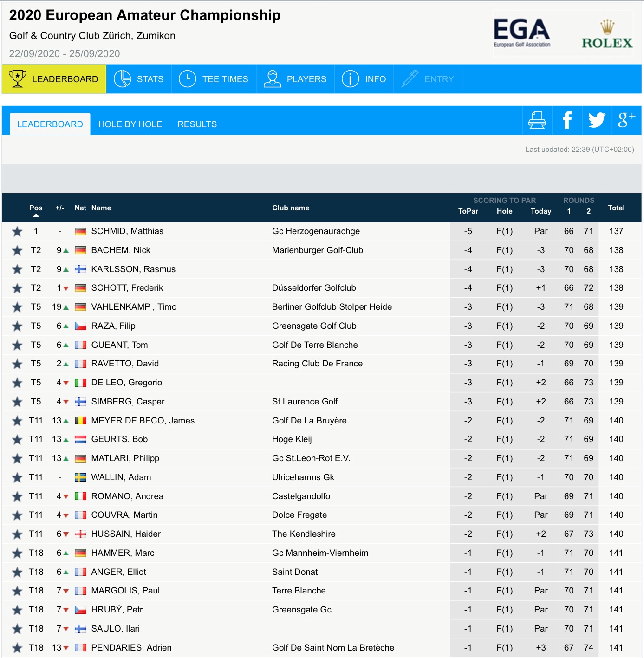Open player BACHEM, Nick
This screenshot has width=644, height=658.
(x=121, y=250)
